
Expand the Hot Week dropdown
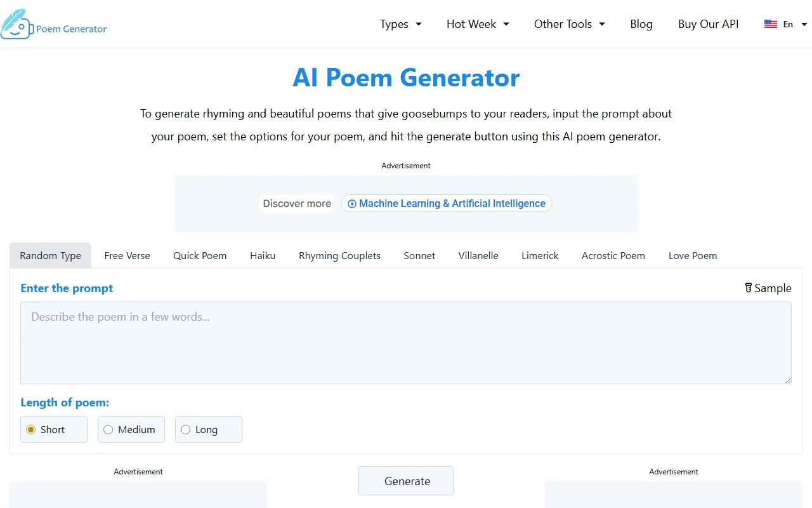[478, 24]
